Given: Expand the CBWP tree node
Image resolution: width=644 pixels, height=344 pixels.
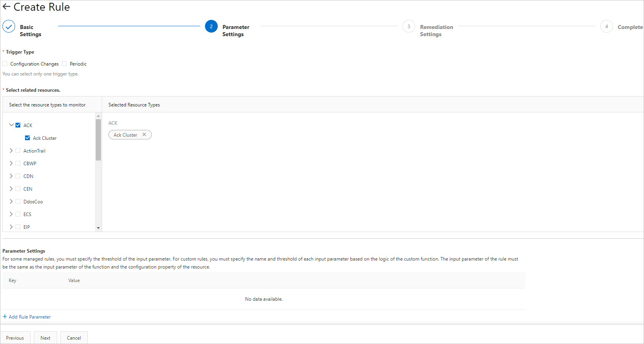Looking at the screenshot, I should coord(11,163).
